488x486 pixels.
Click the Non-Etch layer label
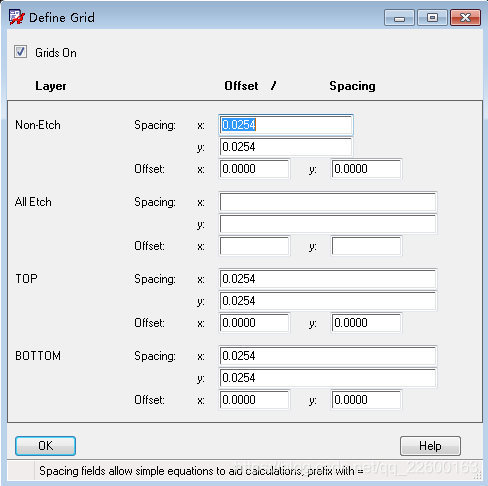38,125
